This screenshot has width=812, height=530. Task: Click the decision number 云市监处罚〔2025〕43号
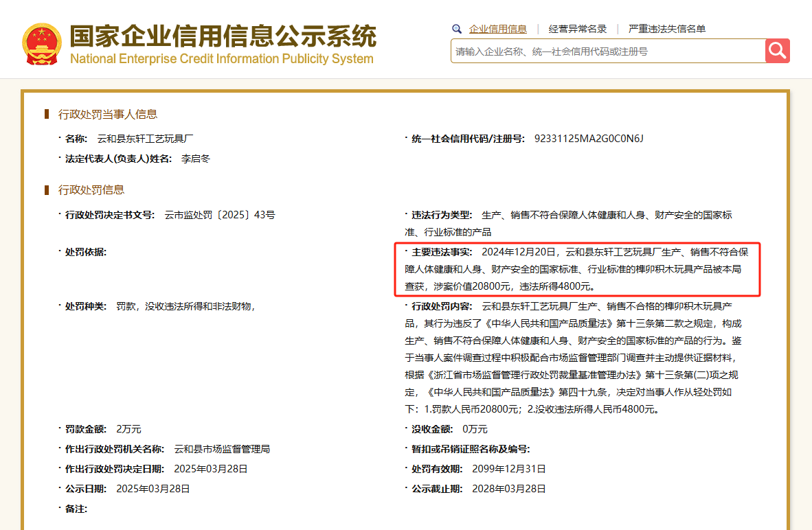click(220, 215)
